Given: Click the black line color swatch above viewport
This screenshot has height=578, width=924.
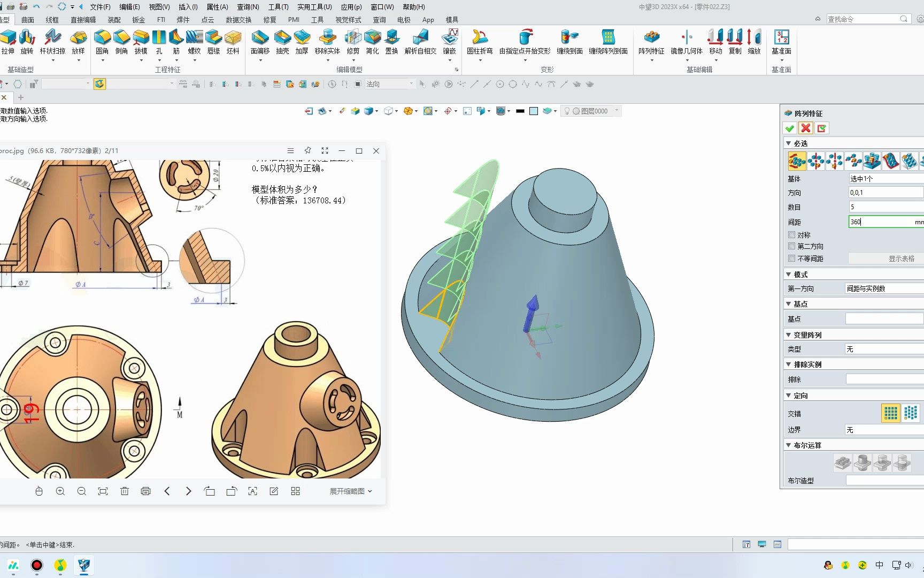Looking at the screenshot, I should [520, 111].
